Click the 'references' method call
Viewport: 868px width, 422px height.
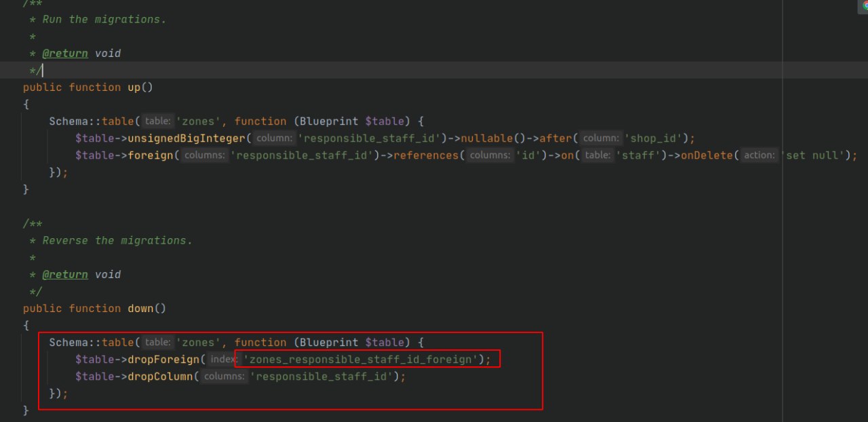[x=426, y=155]
